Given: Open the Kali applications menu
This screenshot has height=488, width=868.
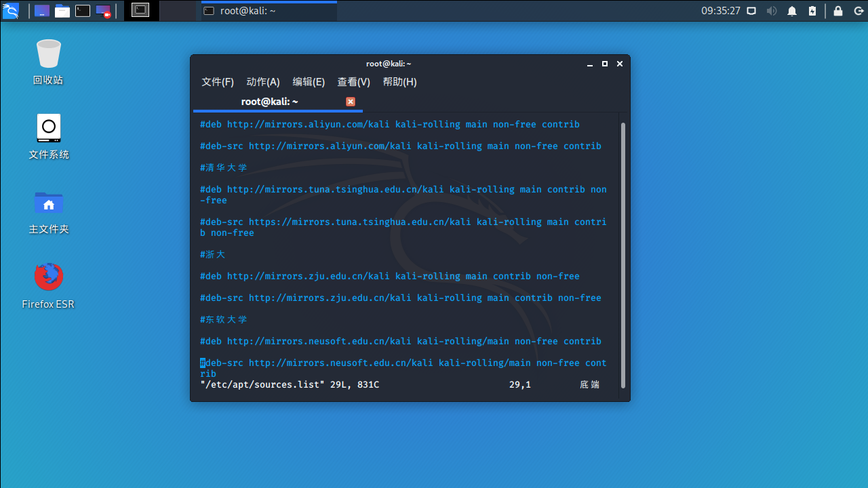Looking at the screenshot, I should click(x=11, y=10).
